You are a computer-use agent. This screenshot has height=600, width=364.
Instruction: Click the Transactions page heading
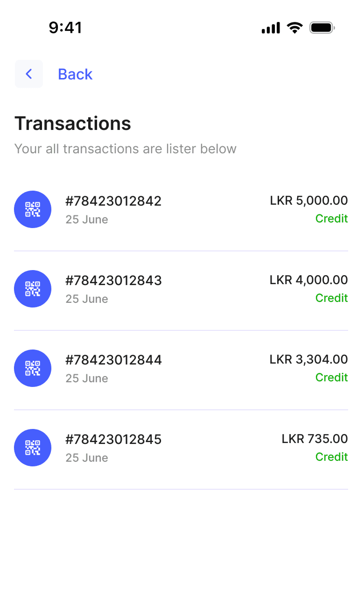pos(73,123)
